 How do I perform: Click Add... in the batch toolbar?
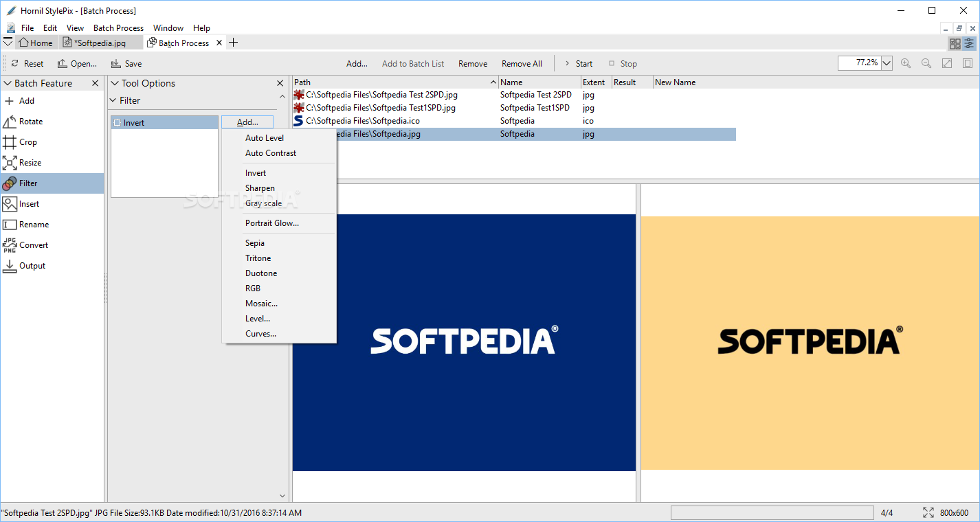tap(357, 64)
